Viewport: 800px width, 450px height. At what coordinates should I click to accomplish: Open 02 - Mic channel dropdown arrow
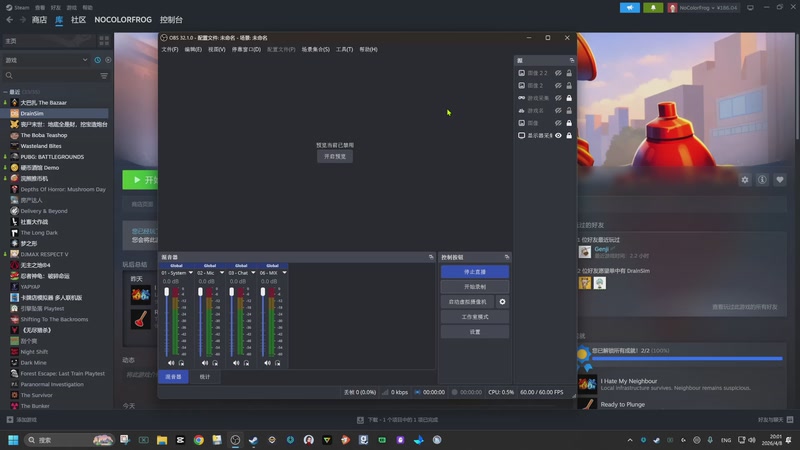click(x=222, y=273)
